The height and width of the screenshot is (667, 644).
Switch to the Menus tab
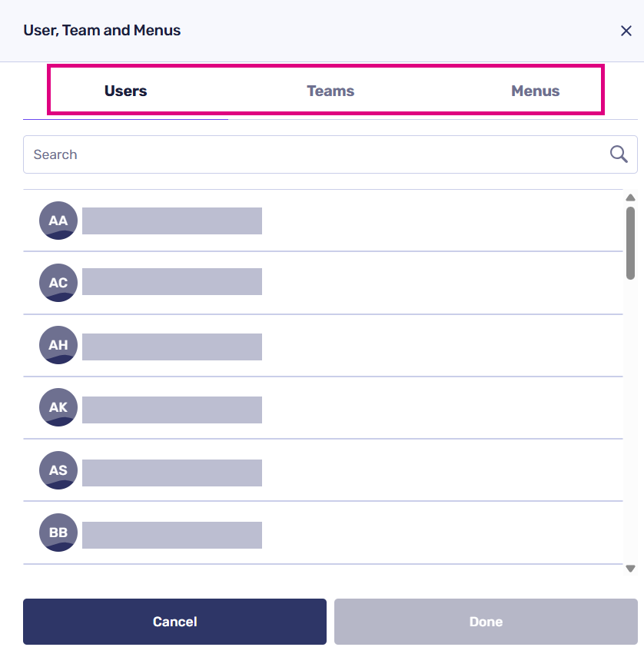point(536,91)
